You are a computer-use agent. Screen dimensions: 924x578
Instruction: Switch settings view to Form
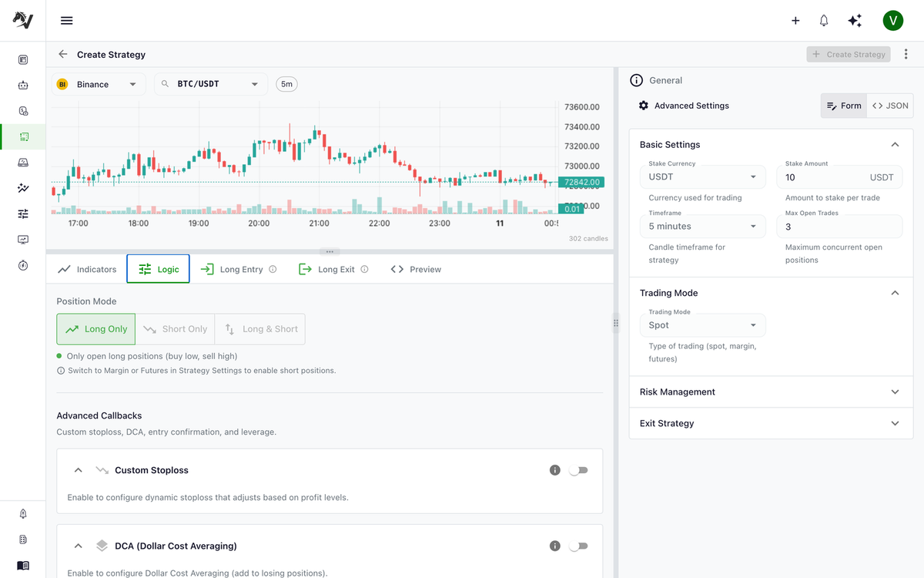coord(844,106)
